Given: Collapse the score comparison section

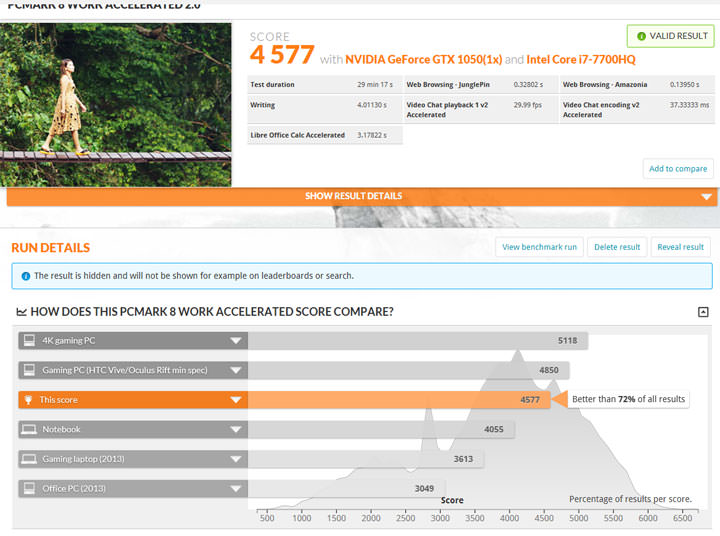Looking at the screenshot, I should click(703, 313).
